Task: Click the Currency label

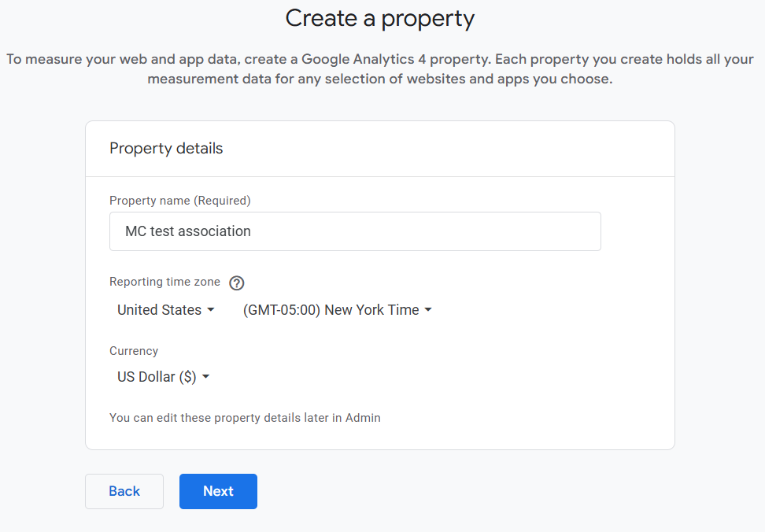Action: click(134, 351)
